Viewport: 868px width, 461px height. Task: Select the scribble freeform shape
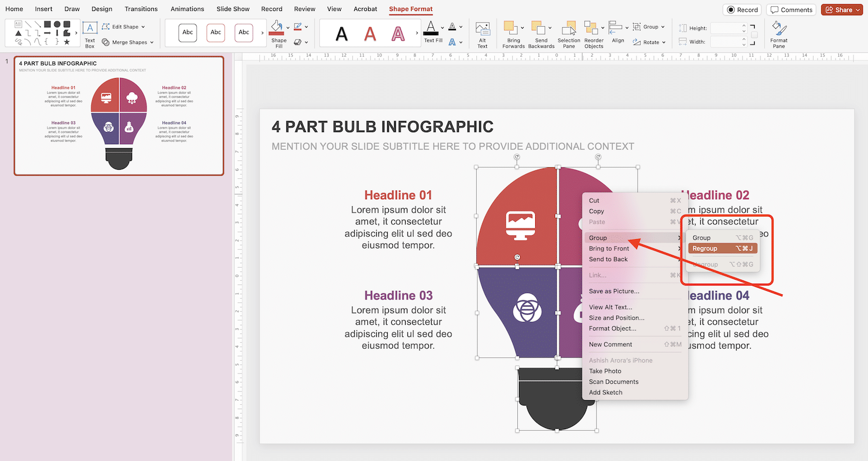19,42
